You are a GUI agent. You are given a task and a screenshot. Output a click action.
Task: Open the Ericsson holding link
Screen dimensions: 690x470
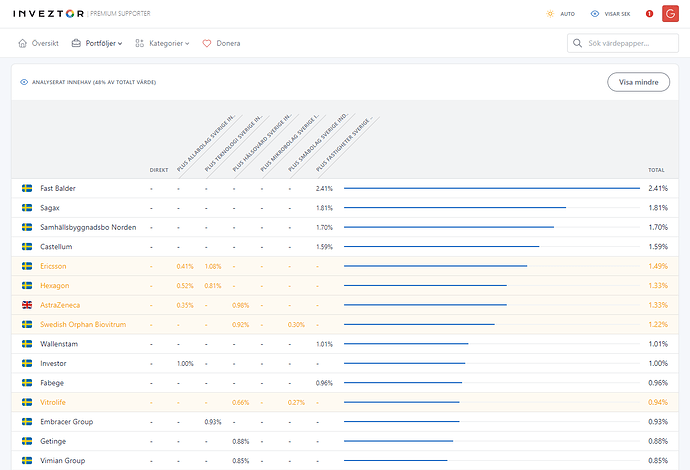(x=54, y=266)
